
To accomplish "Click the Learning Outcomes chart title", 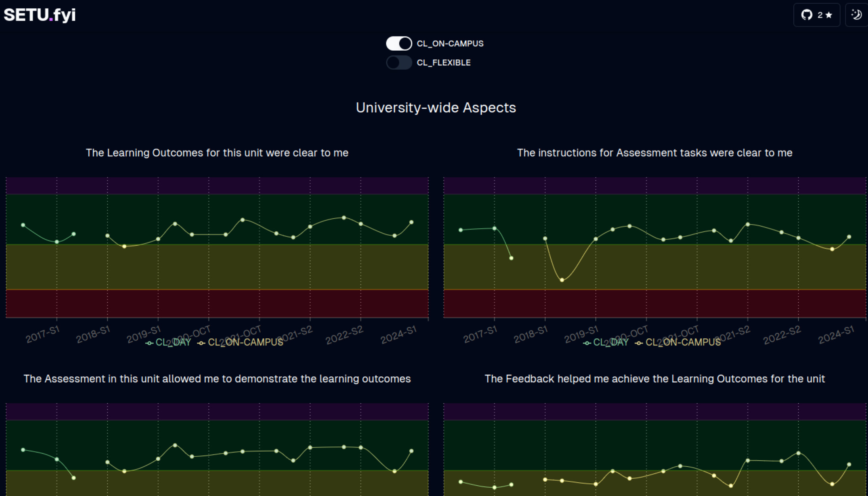I will (x=217, y=153).
